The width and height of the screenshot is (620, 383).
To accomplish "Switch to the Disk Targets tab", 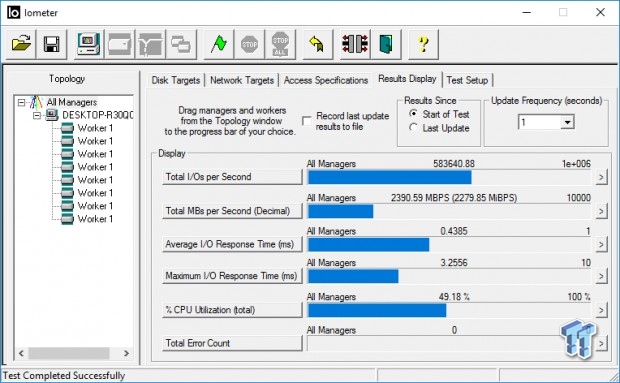I will pos(176,80).
